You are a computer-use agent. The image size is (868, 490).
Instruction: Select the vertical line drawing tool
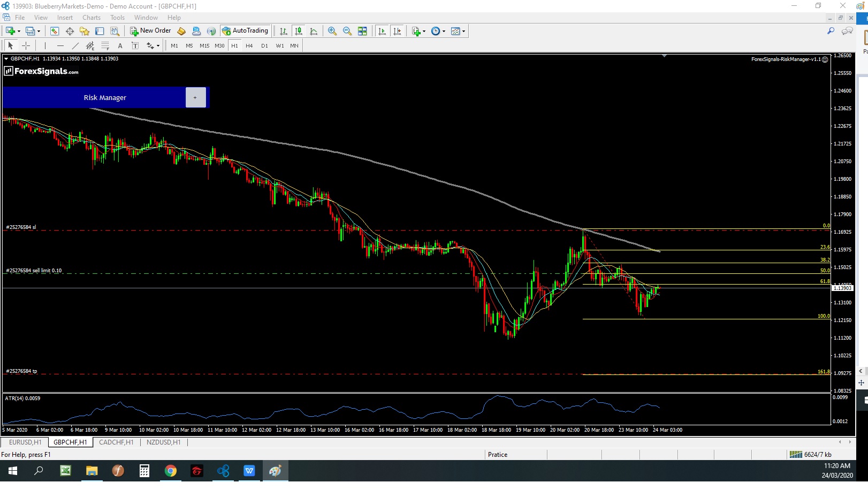(x=45, y=45)
